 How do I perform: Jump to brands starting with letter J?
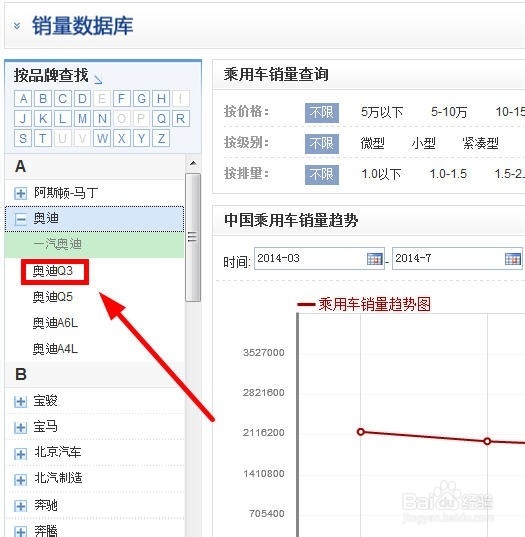click(x=23, y=118)
